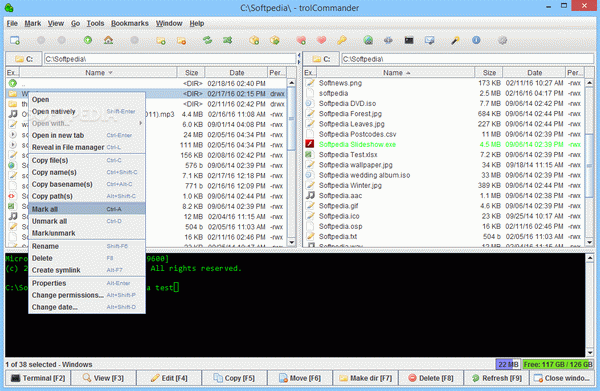The image size is (600, 391).
Task: Click the golden key credentials icon
Action: click(342, 40)
